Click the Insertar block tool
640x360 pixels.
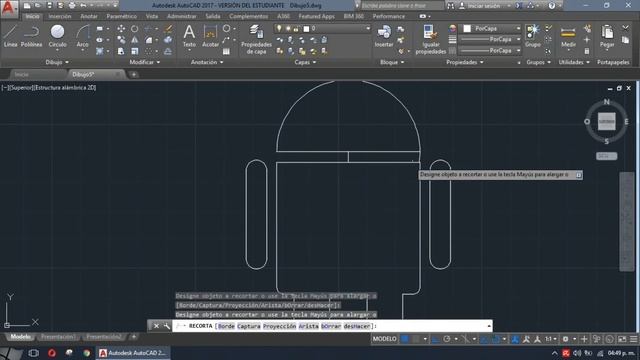pyautogui.click(x=384, y=36)
